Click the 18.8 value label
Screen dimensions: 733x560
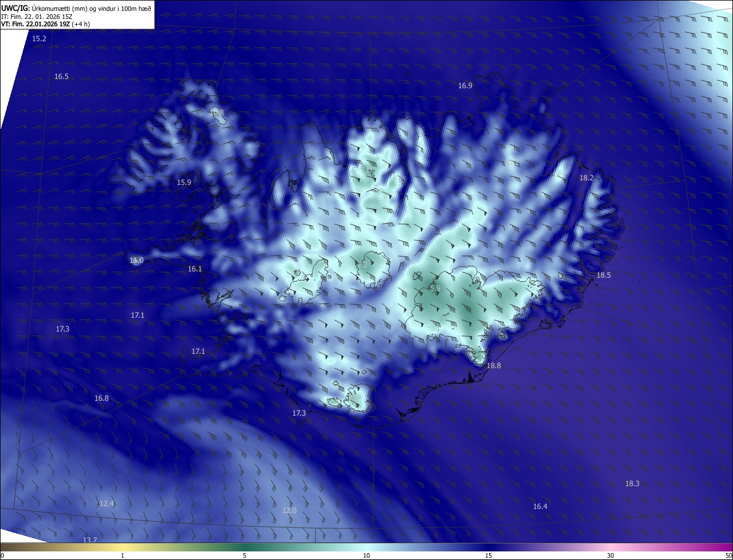pos(494,365)
